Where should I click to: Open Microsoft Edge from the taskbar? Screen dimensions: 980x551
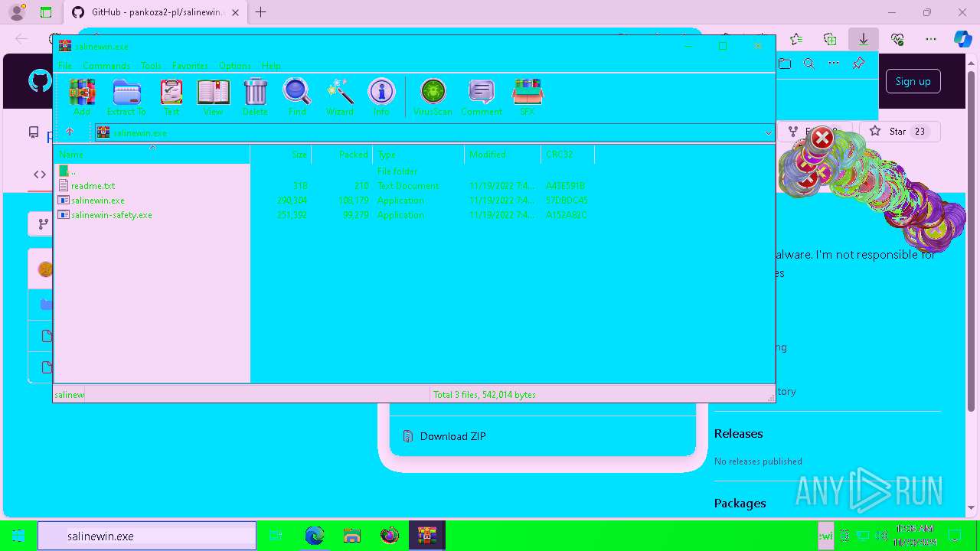(314, 536)
